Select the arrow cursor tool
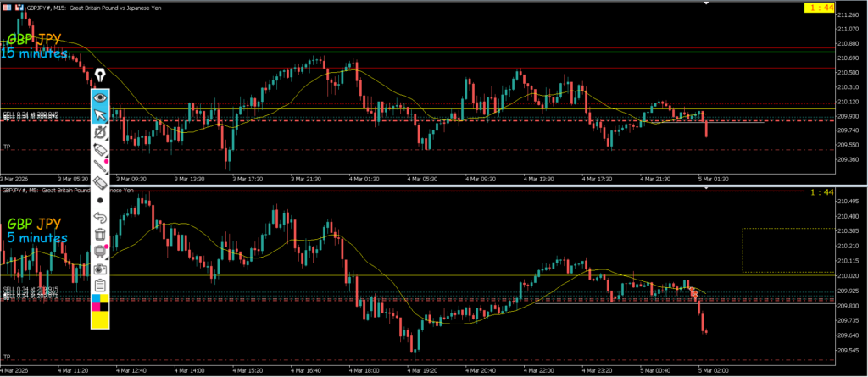This screenshot has height=377, width=868. [x=100, y=115]
